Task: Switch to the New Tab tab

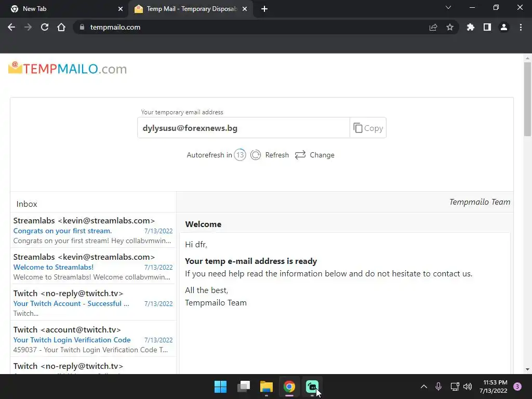Action: pyautogui.click(x=64, y=9)
